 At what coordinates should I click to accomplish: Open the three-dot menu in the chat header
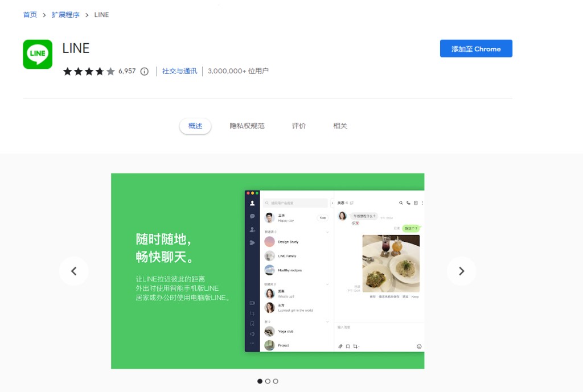pos(422,203)
